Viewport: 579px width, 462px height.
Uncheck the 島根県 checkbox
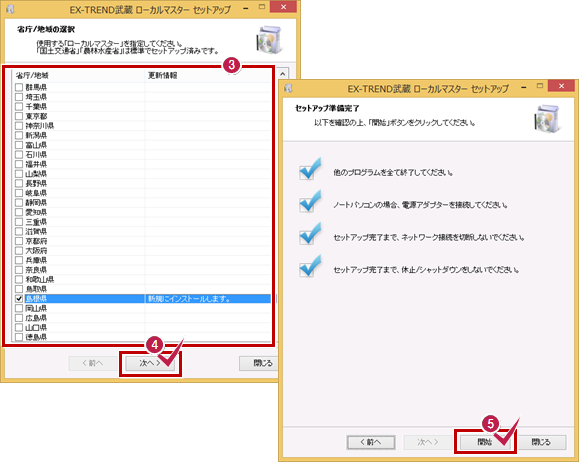pyautogui.click(x=19, y=298)
